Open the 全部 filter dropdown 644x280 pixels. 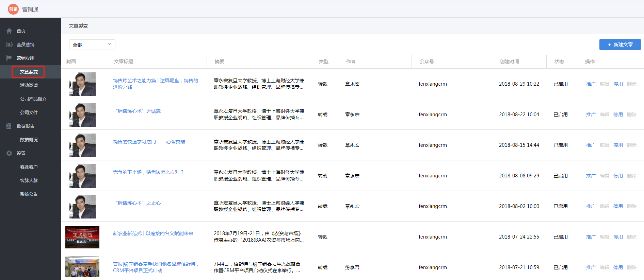point(92,45)
